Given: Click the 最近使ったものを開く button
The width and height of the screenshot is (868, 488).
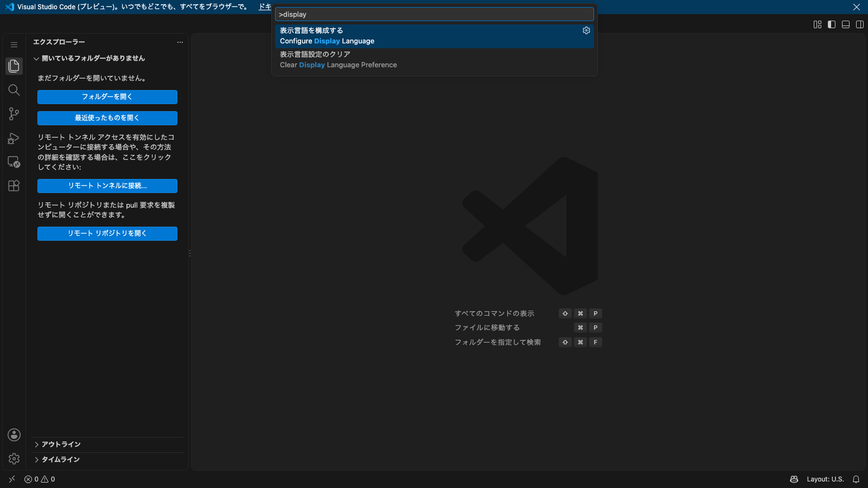Looking at the screenshot, I should (x=107, y=118).
